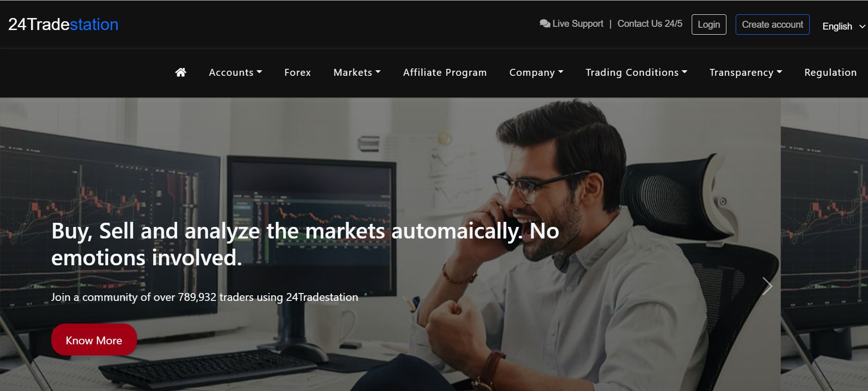Screen dimensions: 868x391
Task: Open the Contact Us 24/5 link
Action: [650, 24]
